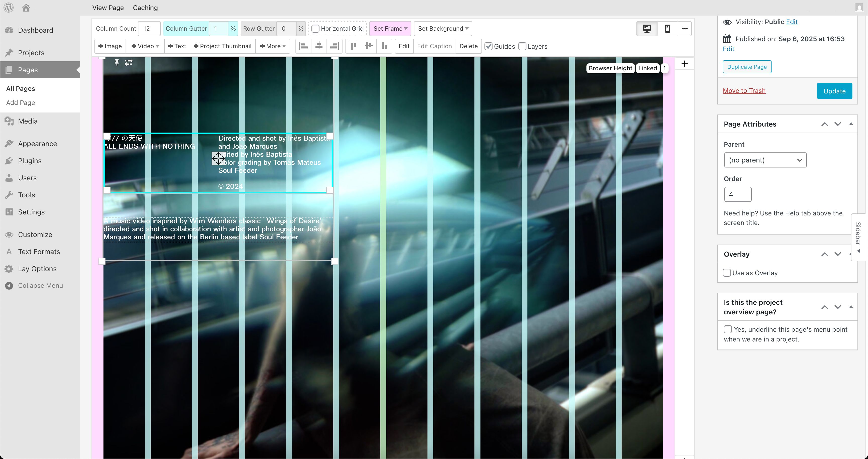Go to Text Formats menu item
The height and width of the screenshot is (459, 868).
coord(39,252)
